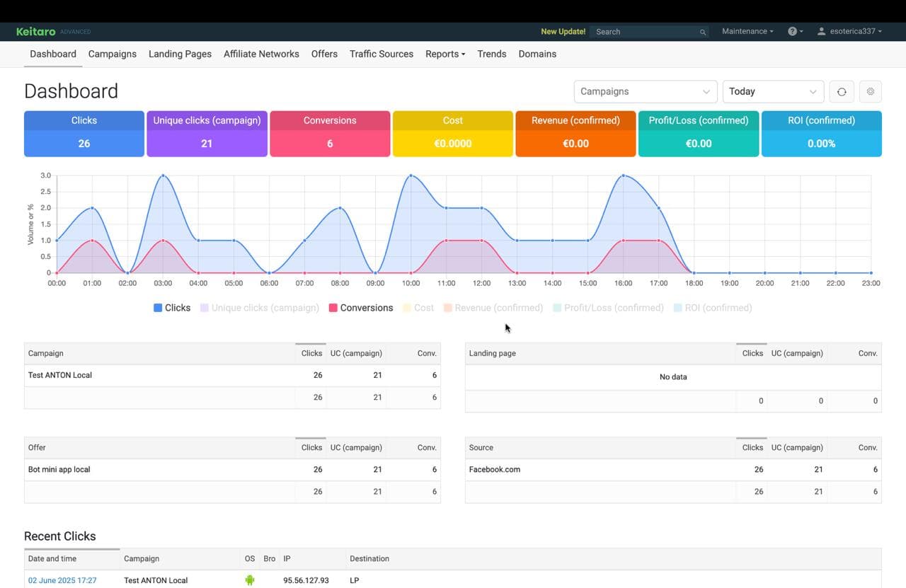This screenshot has height=588, width=906.
Task: Refresh the dashboard data
Action: (x=842, y=91)
